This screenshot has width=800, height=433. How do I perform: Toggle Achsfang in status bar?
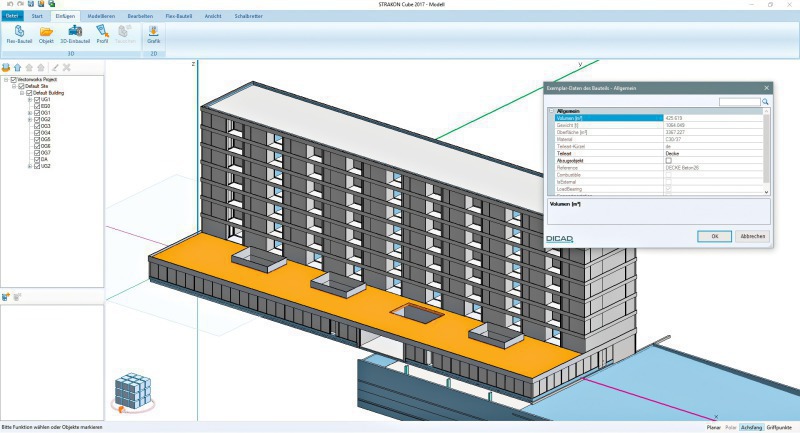(x=751, y=427)
